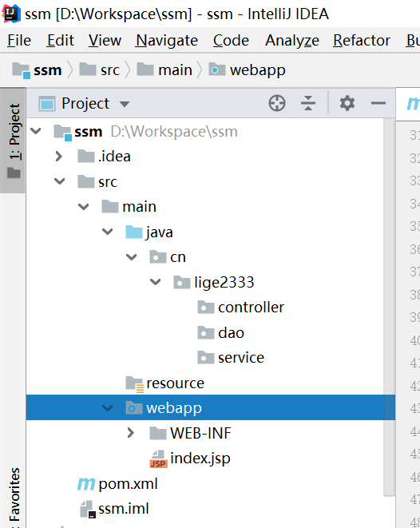Toggle the Favorites tool window tab
This screenshot has width=420, height=528.
click(x=13, y=497)
